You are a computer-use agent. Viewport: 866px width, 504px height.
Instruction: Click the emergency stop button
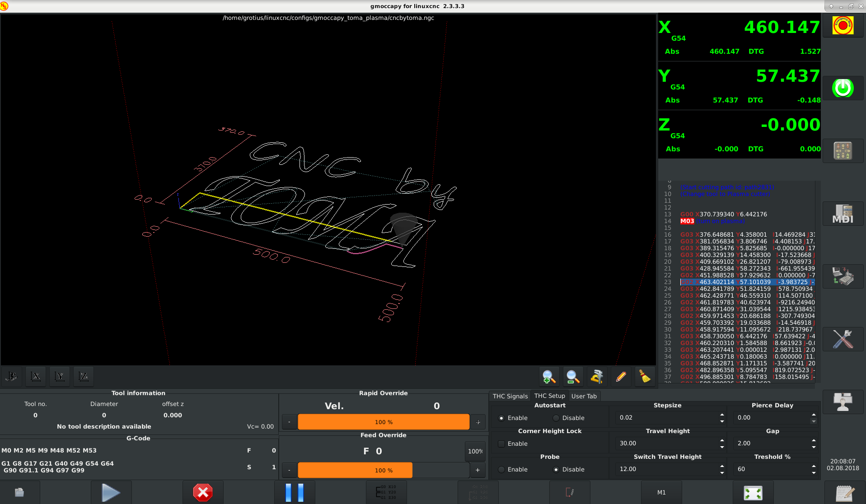(843, 26)
